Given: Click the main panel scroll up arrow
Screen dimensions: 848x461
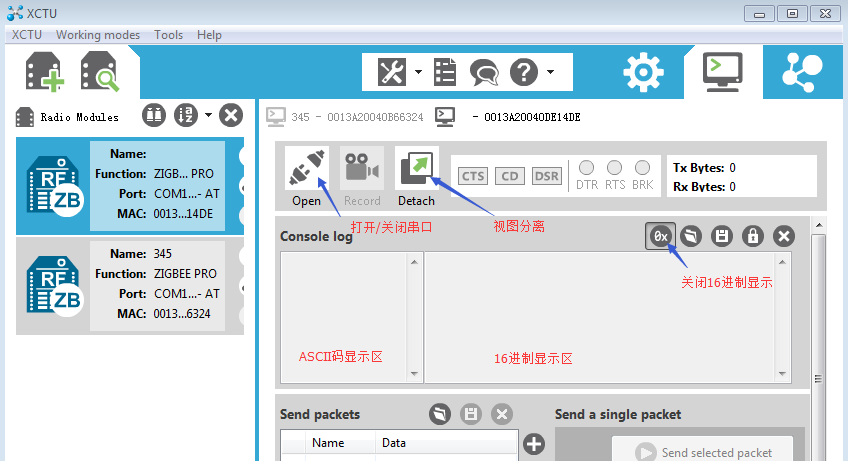Looking at the screenshot, I should click(x=819, y=225).
